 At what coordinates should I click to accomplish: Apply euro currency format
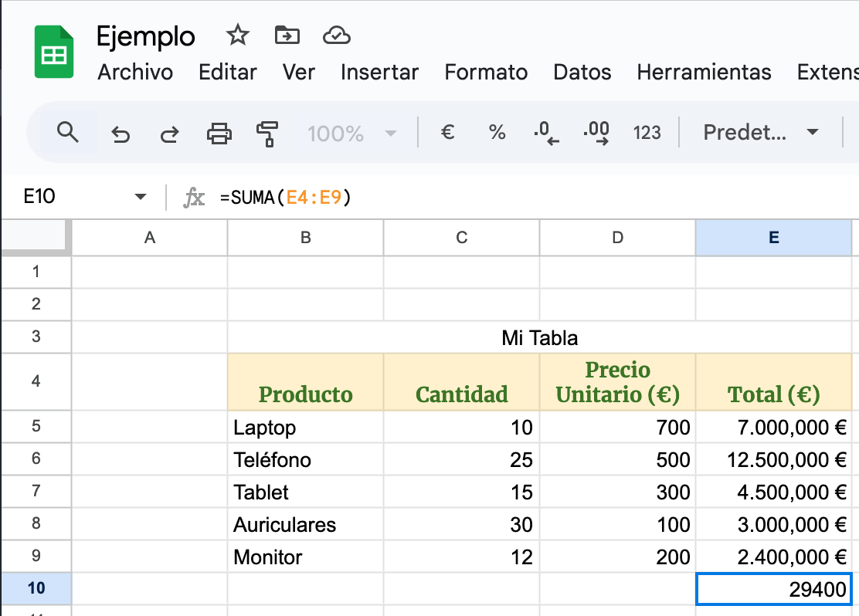pyautogui.click(x=446, y=133)
